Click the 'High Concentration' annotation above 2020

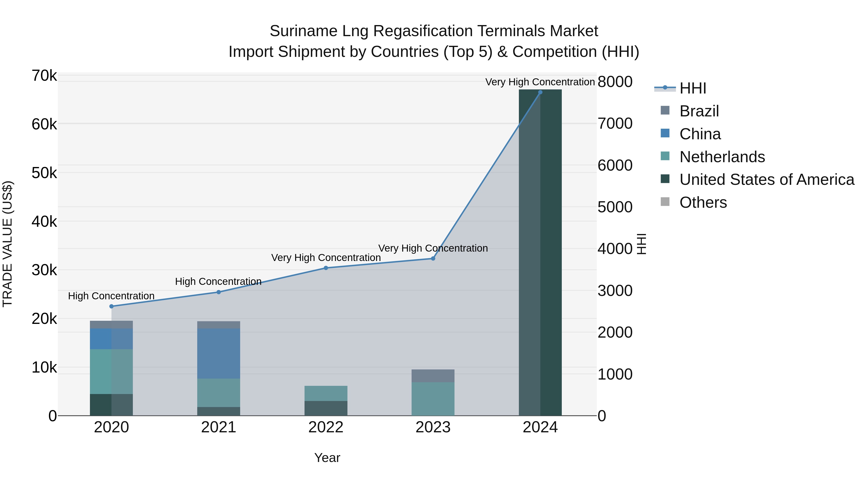111,296
